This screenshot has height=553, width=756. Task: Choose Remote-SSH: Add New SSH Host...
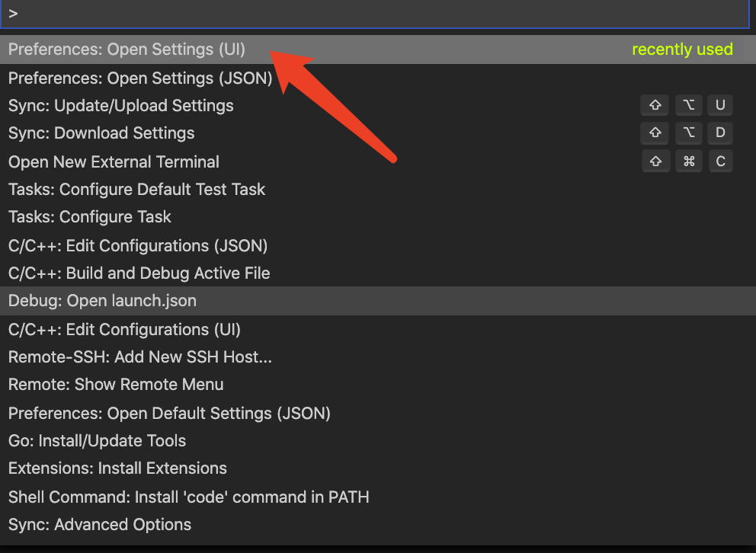[x=378, y=357]
